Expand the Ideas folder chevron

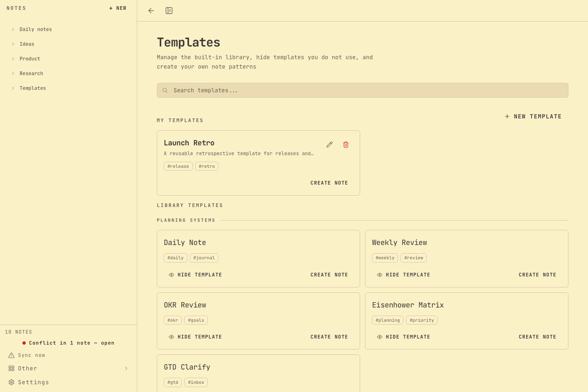point(13,44)
